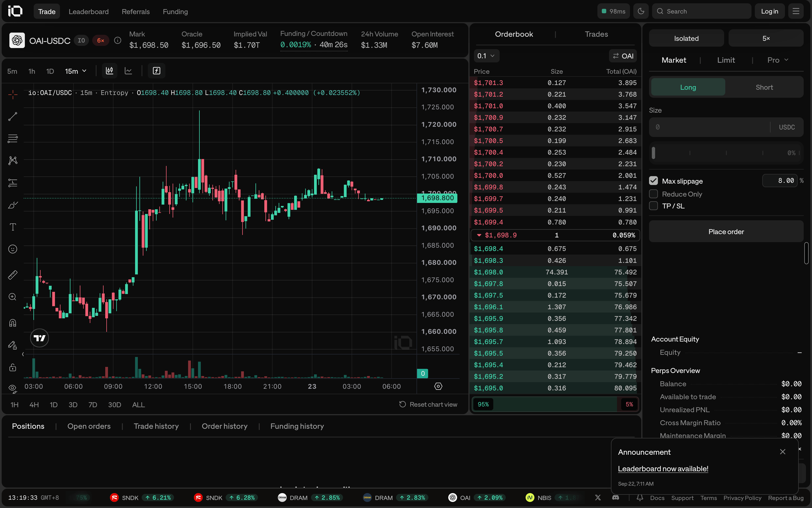Select the trend line drawing tool
Viewport: 812px width, 508px height.
coord(13,117)
